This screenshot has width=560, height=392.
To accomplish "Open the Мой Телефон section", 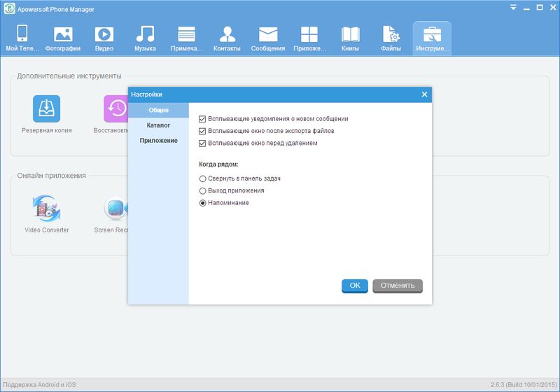I will point(22,38).
